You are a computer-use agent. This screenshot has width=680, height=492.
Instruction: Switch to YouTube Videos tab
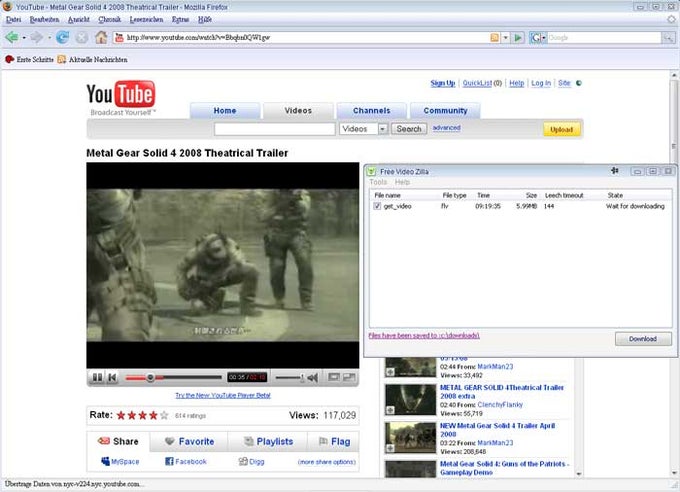coord(298,111)
